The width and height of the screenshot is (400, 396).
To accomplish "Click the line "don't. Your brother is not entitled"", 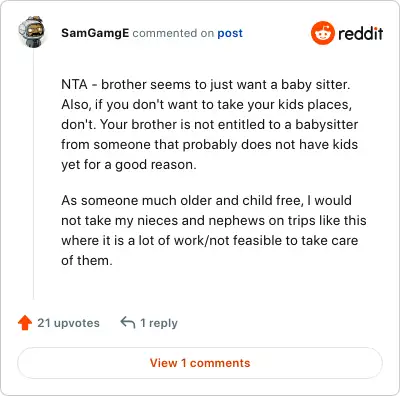I will [x=210, y=124].
